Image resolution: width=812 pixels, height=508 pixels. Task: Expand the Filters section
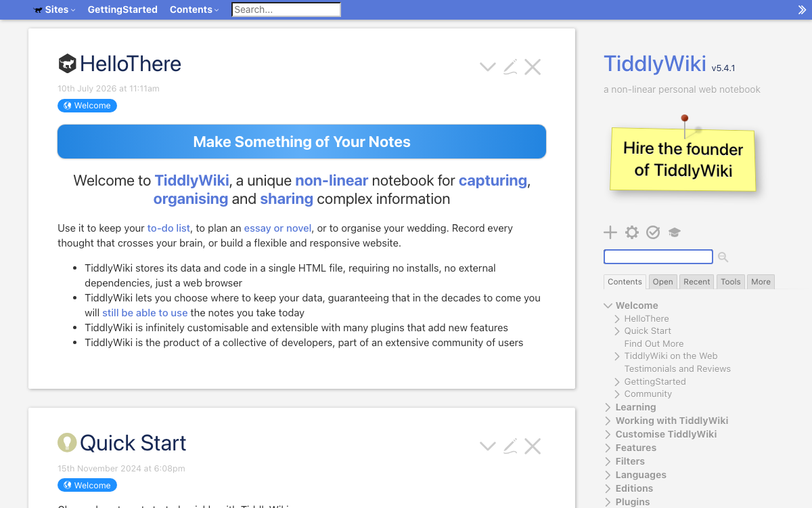click(608, 461)
